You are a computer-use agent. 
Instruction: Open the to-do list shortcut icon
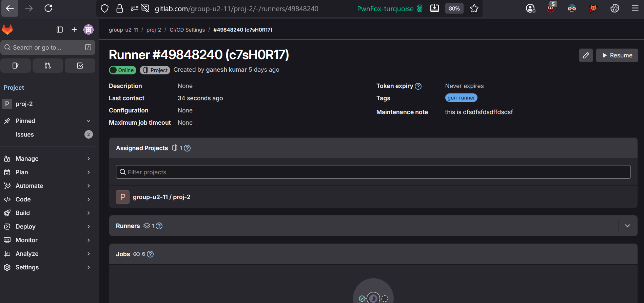(x=80, y=66)
